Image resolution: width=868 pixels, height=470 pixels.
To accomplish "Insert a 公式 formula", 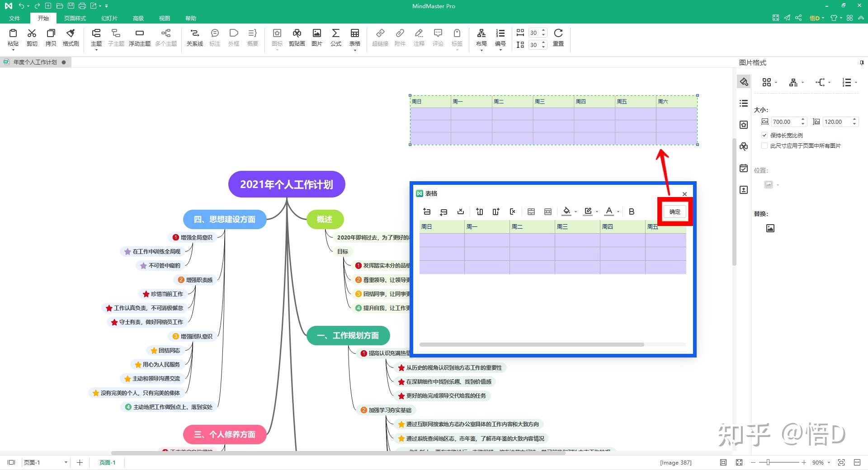I will click(x=335, y=37).
